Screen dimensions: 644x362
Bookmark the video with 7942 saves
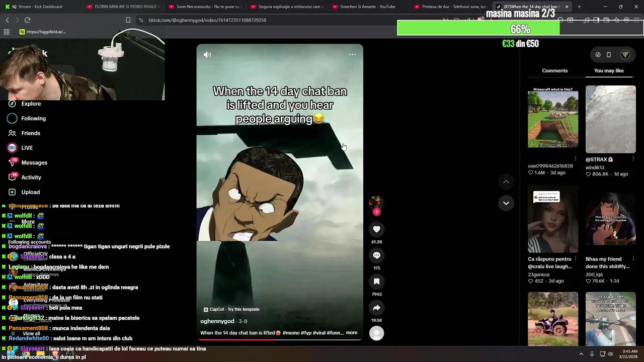click(x=376, y=282)
